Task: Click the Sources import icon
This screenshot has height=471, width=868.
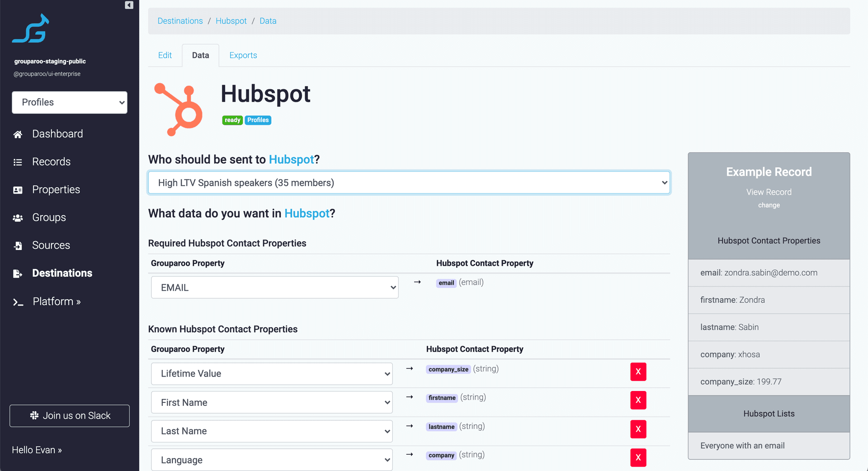Action: point(18,245)
